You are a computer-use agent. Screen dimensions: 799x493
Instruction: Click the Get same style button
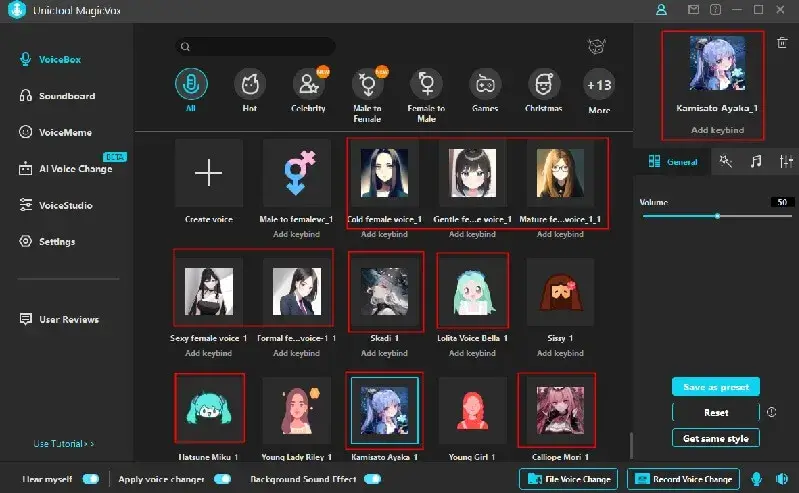click(x=716, y=438)
